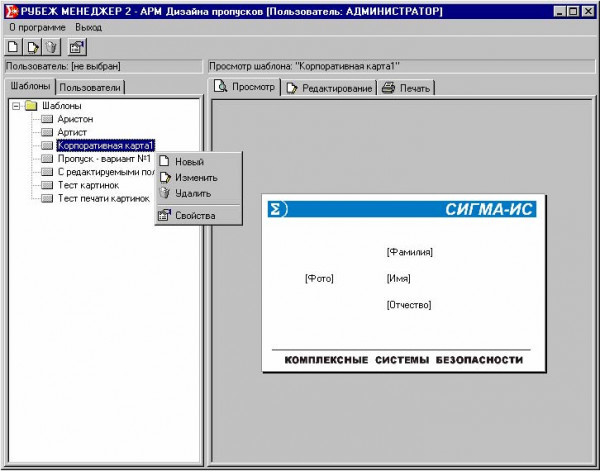
Task: Click the Edit template toolbar icon
Action: coord(33,47)
